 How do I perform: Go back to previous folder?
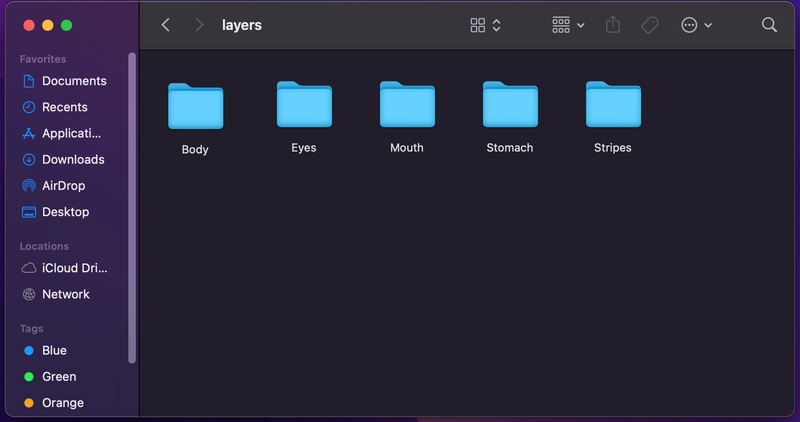tap(165, 25)
